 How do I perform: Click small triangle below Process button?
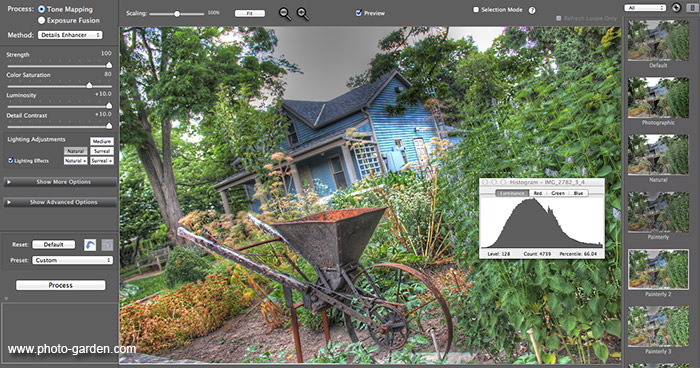[x=6, y=298]
